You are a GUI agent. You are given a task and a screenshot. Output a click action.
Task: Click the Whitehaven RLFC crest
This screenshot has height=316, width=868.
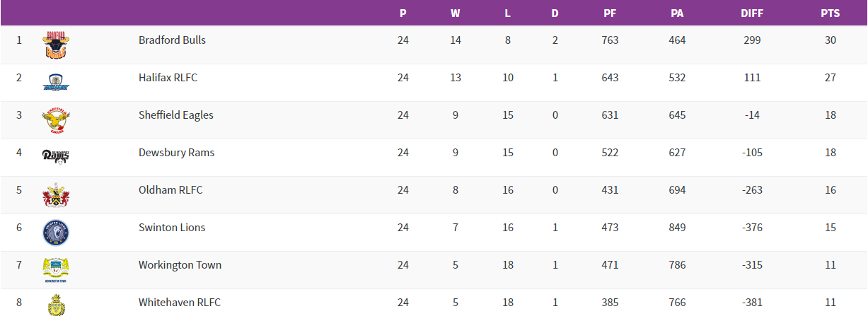[x=55, y=305]
